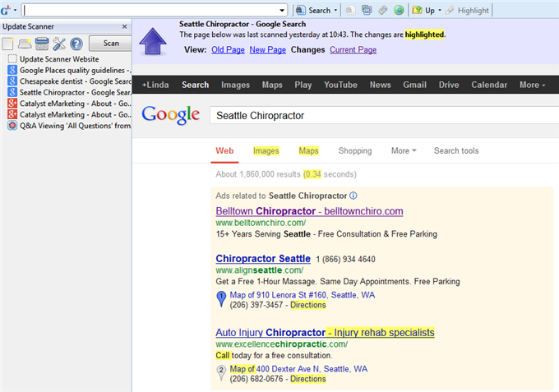
Task: Open the Search button's dropdown arrow
Action: click(x=335, y=11)
